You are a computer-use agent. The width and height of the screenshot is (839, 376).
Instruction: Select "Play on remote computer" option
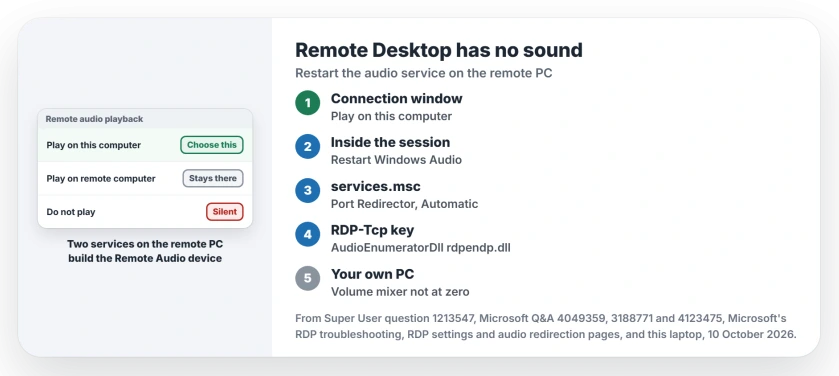(x=145, y=179)
